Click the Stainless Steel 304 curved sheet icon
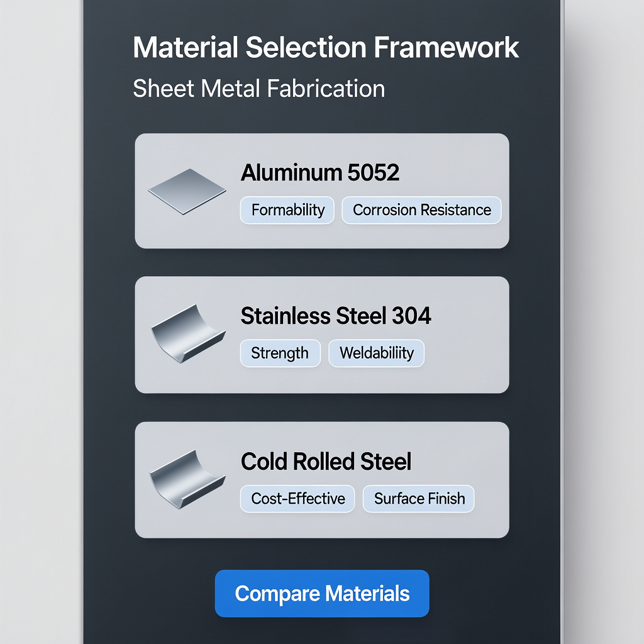The height and width of the screenshot is (644, 644). [188, 334]
